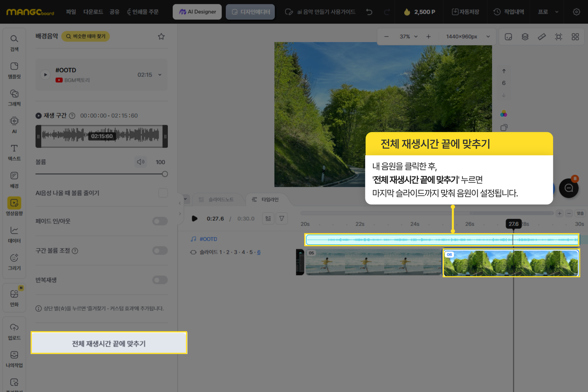Open the chat support bubble
This screenshot has height=392, width=588.
coord(569,188)
